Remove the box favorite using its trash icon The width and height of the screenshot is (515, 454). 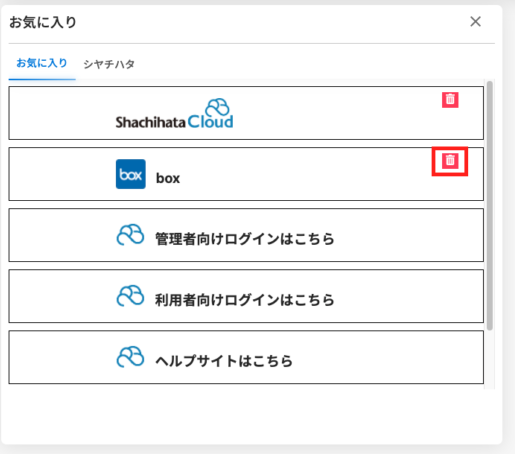click(450, 161)
